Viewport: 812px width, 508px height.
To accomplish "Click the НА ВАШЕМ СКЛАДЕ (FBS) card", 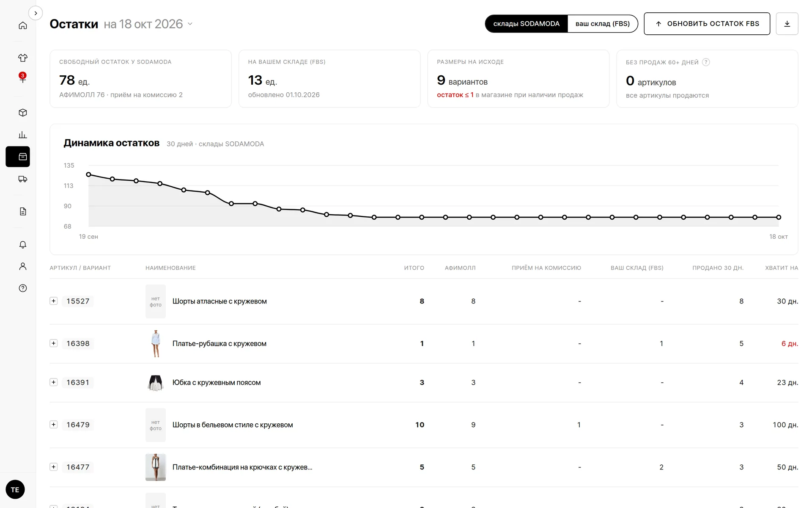I will pyautogui.click(x=329, y=79).
